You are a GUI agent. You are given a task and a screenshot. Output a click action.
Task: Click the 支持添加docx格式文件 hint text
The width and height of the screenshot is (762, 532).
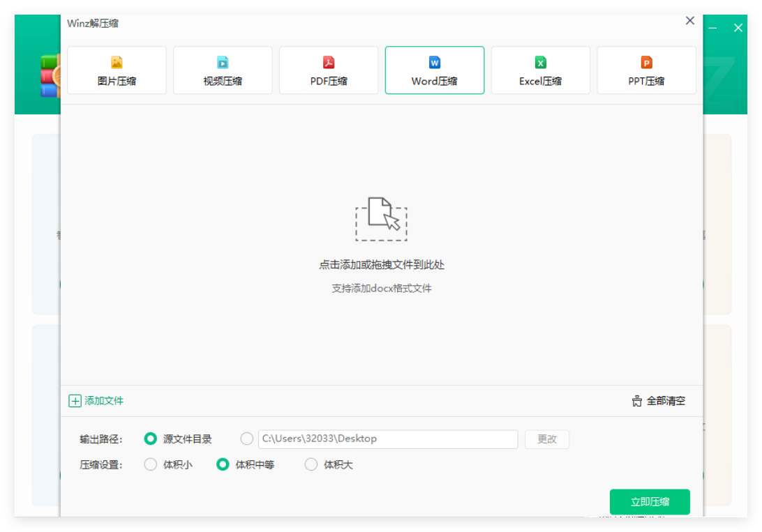382,289
